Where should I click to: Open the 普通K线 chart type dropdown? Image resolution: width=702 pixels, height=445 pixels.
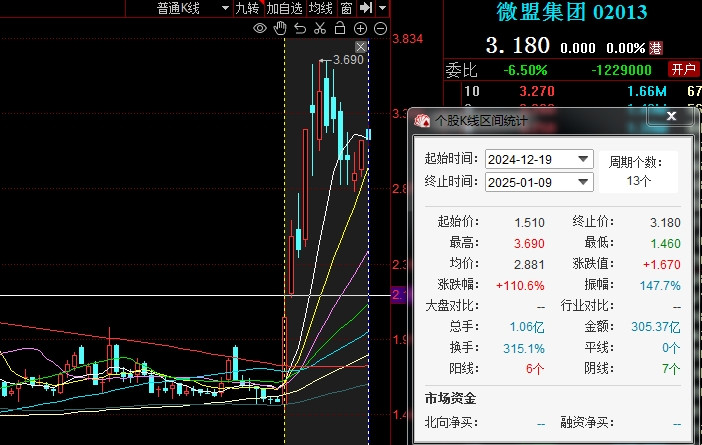click(x=193, y=8)
